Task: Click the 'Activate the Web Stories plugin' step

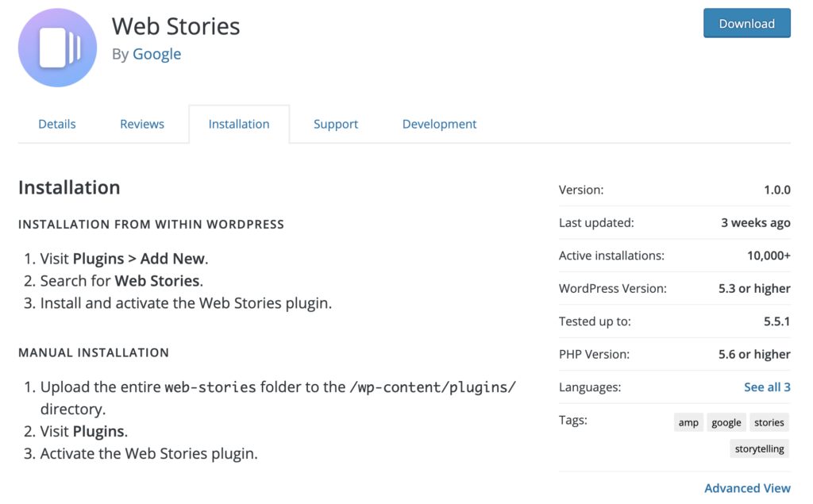Action: click(x=148, y=453)
